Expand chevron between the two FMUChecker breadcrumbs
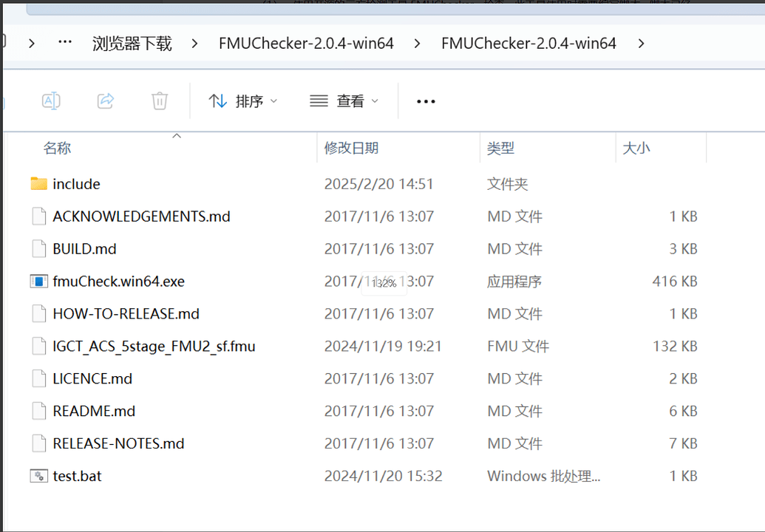The height and width of the screenshot is (532, 765). pyautogui.click(x=417, y=44)
